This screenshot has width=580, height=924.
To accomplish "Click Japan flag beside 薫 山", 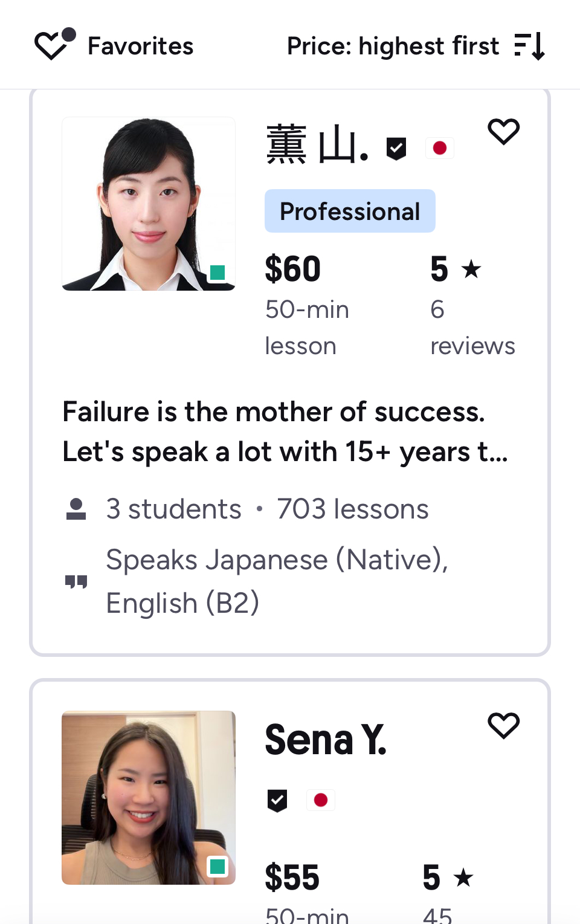I will click(x=439, y=148).
